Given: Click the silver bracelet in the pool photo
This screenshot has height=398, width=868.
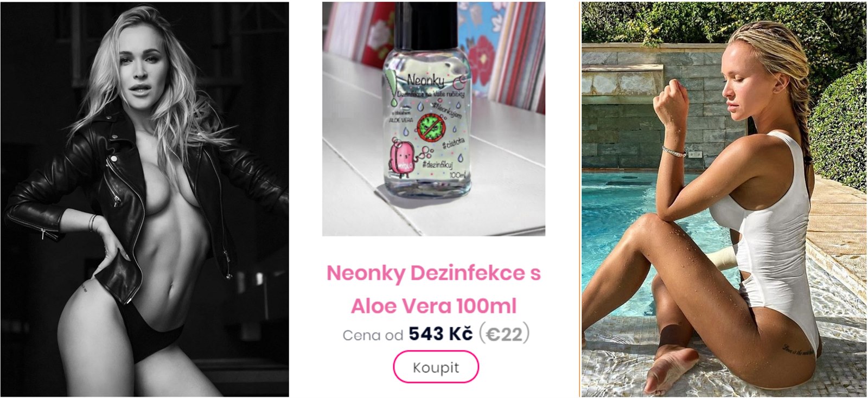Looking at the screenshot, I should point(674,151).
